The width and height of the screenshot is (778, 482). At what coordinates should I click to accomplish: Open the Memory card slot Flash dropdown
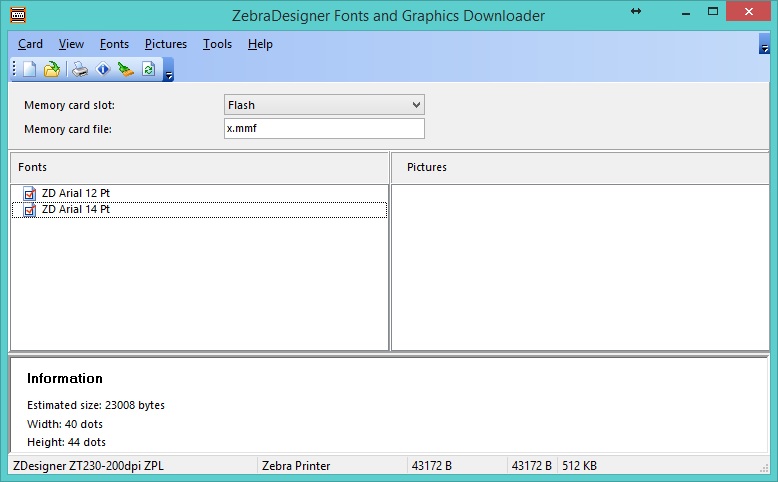click(x=324, y=105)
